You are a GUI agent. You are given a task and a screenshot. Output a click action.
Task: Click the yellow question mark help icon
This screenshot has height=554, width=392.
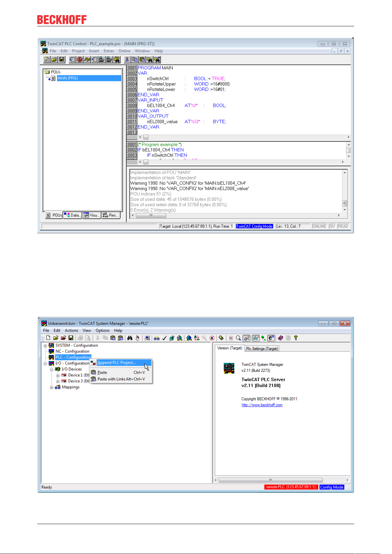point(296,338)
